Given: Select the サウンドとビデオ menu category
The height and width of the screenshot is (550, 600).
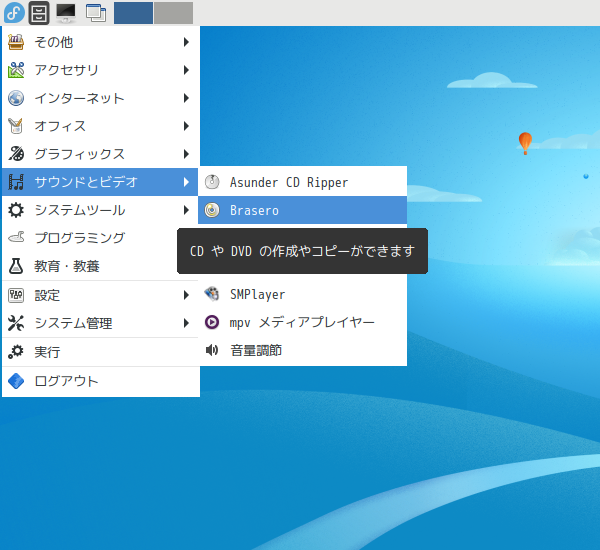Looking at the screenshot, I should pos(100,182).
